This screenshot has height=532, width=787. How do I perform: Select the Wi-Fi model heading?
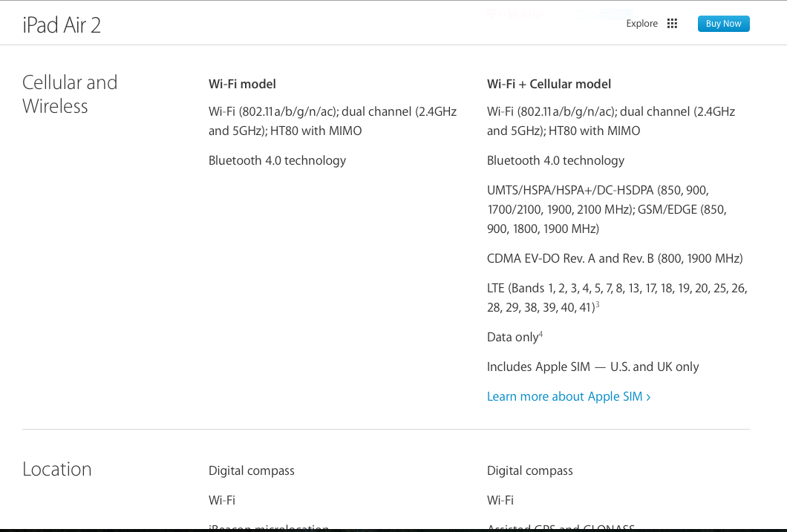click(243, 84)
